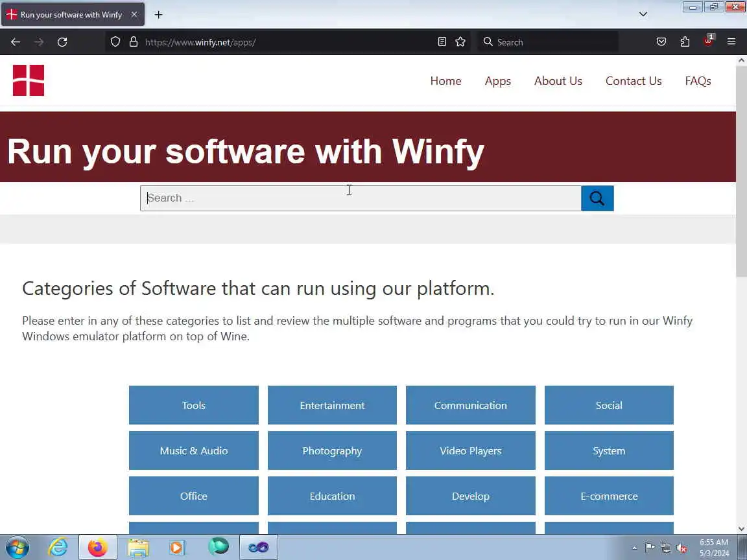
Task: Select the Run your software with Winfy tab
Action: [x=73, y=15]
